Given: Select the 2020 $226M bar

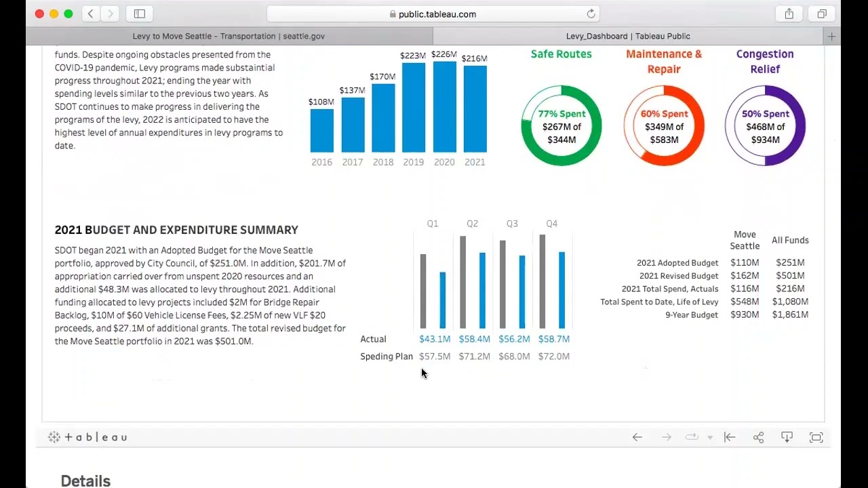Looking at the screenshot, I should pyautogui.click(x=444, y=106).
